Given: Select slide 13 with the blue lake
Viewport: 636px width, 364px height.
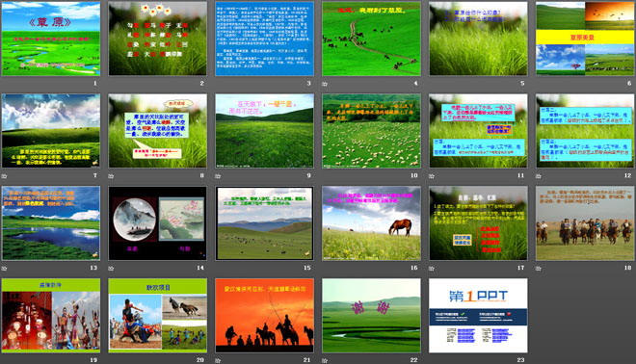Looking at the screenshot, I should [x=51, y=223].
